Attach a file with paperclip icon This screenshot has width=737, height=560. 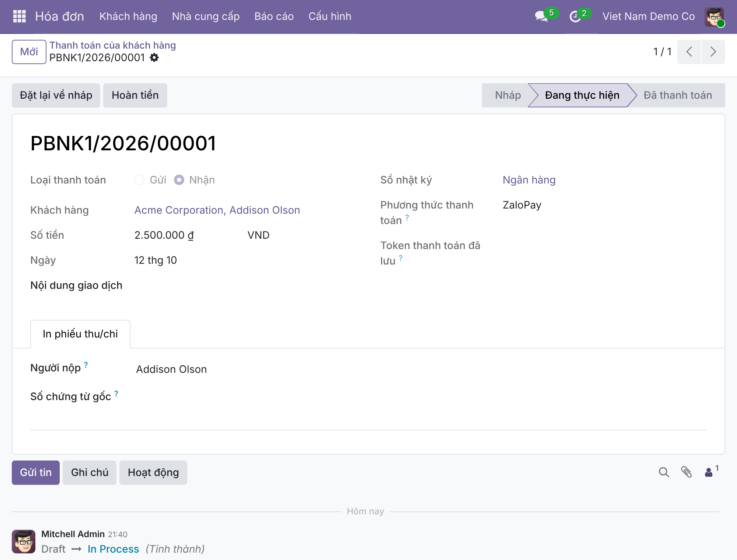pos(686,472)
